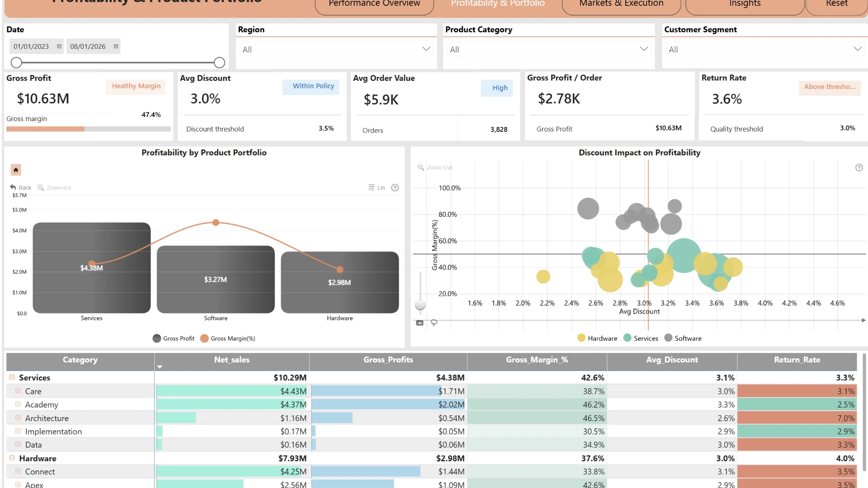This screenshot has width=868, height=488.
Task: Click the rectangle-select icon below the scatter chart
Action: coord(420,323)
